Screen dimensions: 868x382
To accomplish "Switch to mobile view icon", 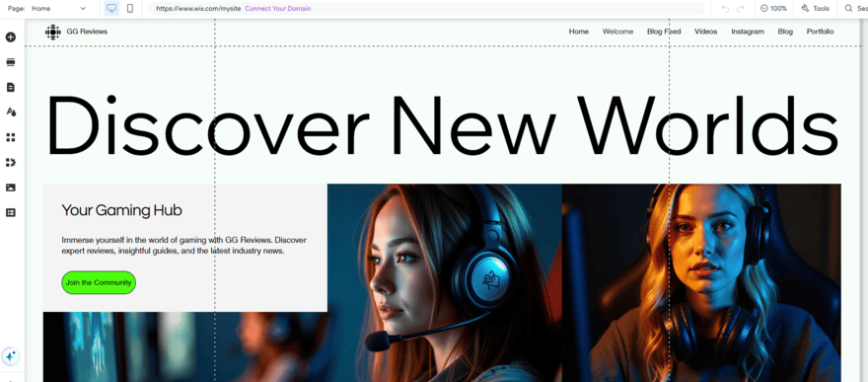I will (130, 8).
